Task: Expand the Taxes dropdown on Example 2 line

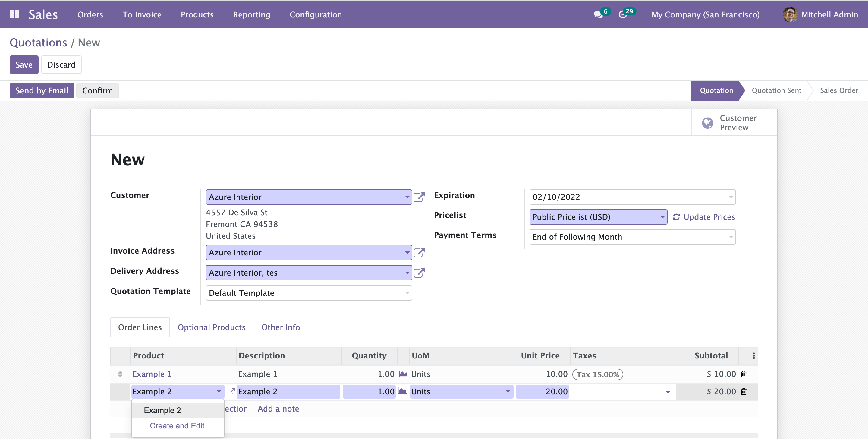Action: (668, 392)
